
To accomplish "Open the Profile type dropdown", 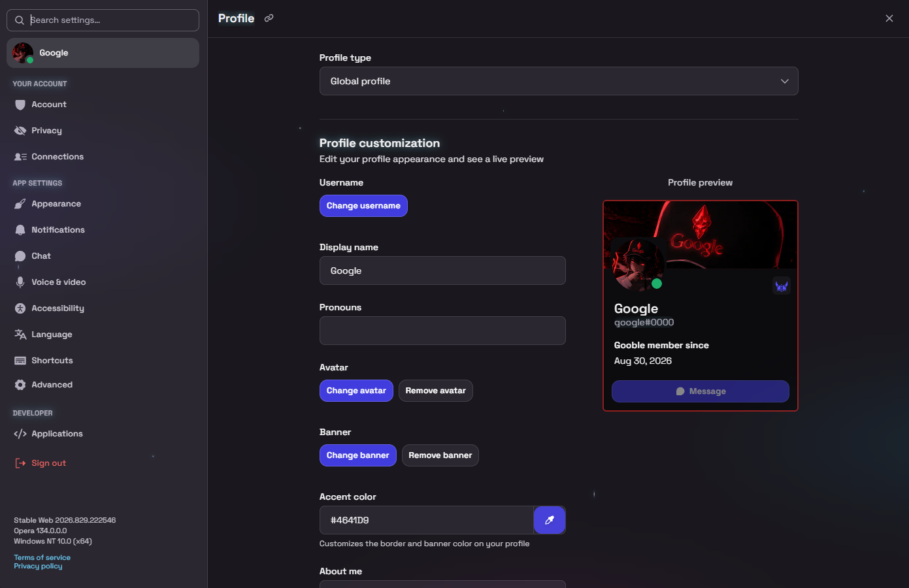I will 559,81.
